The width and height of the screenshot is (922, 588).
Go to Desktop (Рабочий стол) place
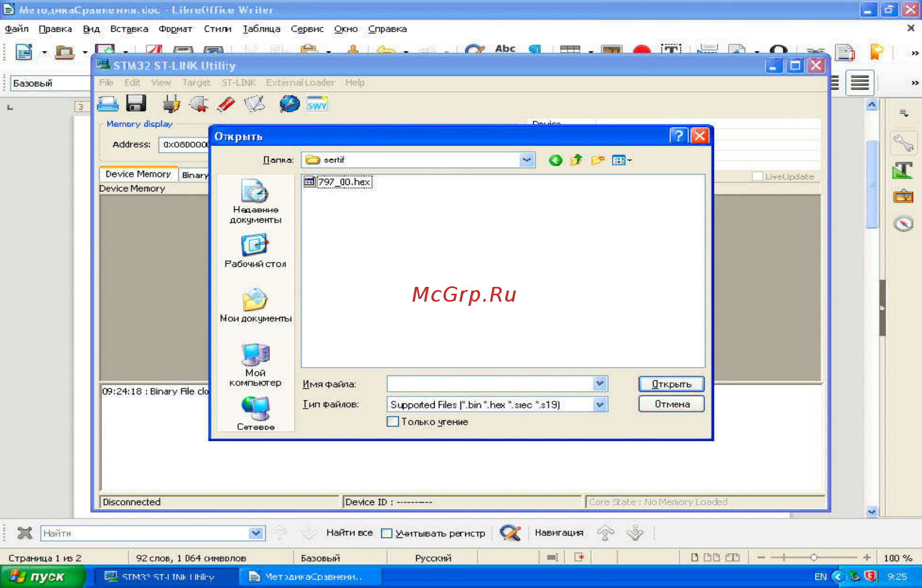255,252
